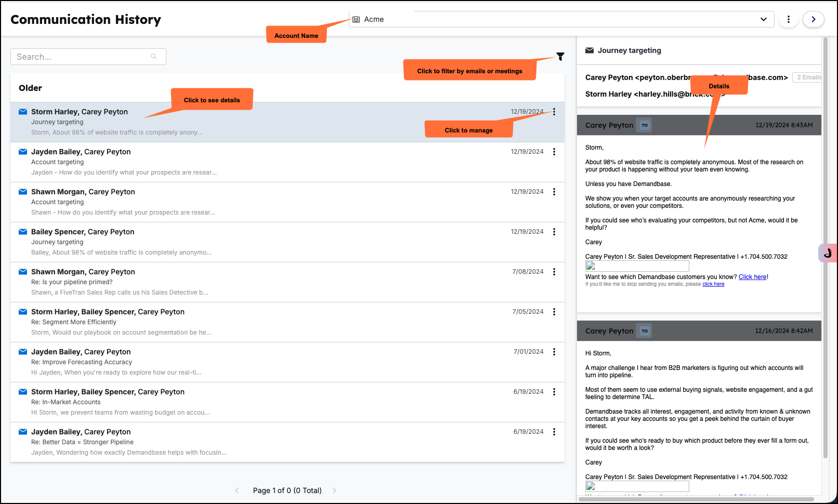The height and width of the screenshot is (504, 838).
Task: Click envelope icon of Storm Harley, Carey Peyton row
Action: pos(23,112)
